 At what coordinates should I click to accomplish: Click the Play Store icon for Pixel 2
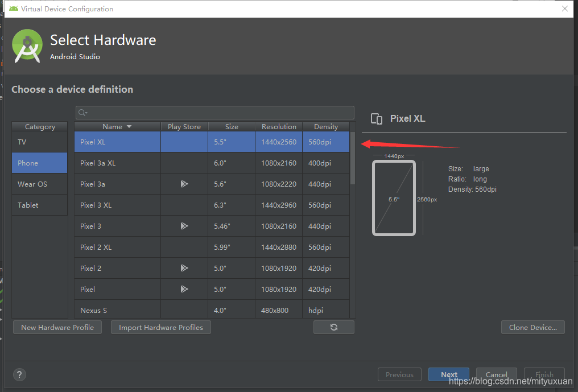click(x=184, y=268)
